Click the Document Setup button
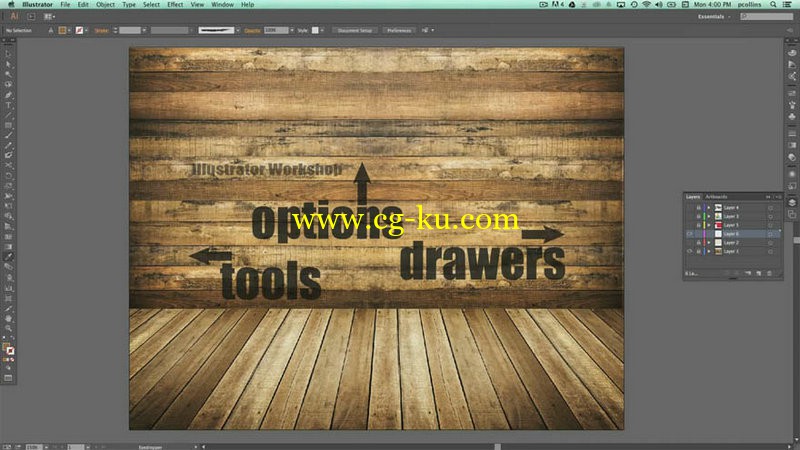Image resolution: width=800 pixels, height=450 pixels. pyautogui.click(x=355, y=30)
